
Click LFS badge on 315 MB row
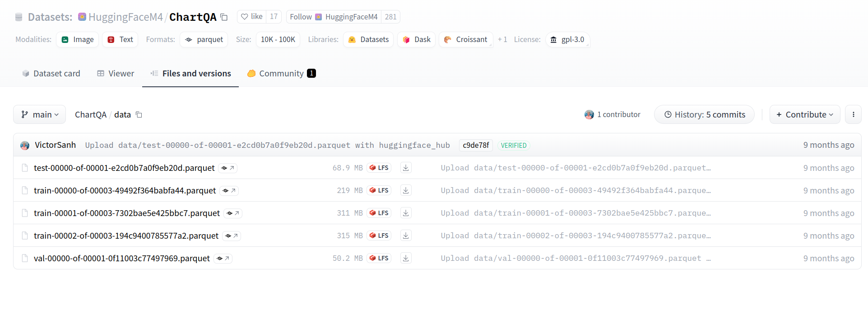379,236
